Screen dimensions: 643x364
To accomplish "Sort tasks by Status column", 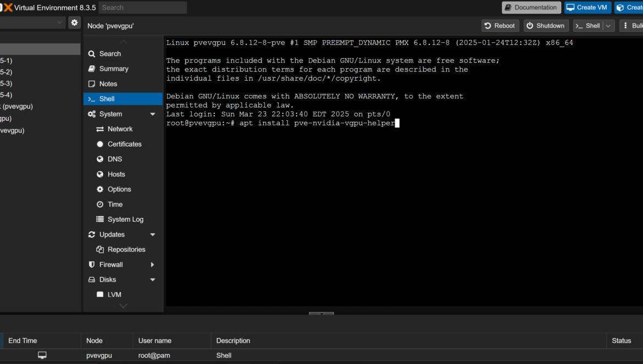I will (x=624, y=340).
